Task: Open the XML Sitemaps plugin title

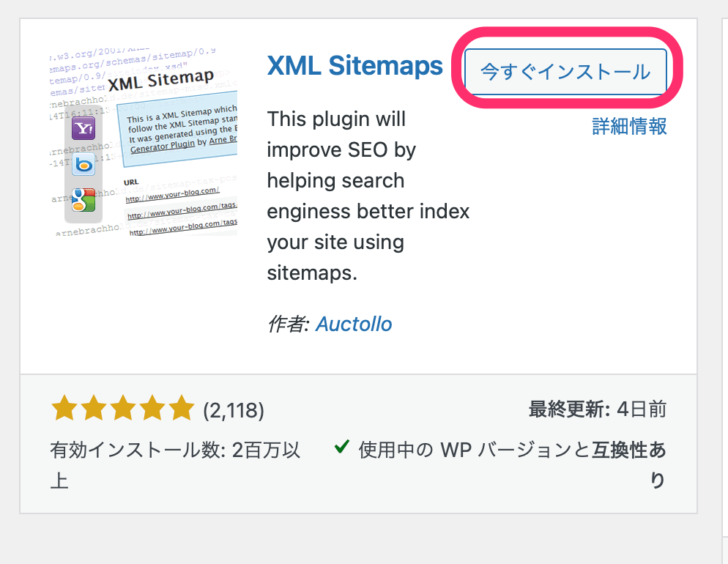Action: (355, 65)
